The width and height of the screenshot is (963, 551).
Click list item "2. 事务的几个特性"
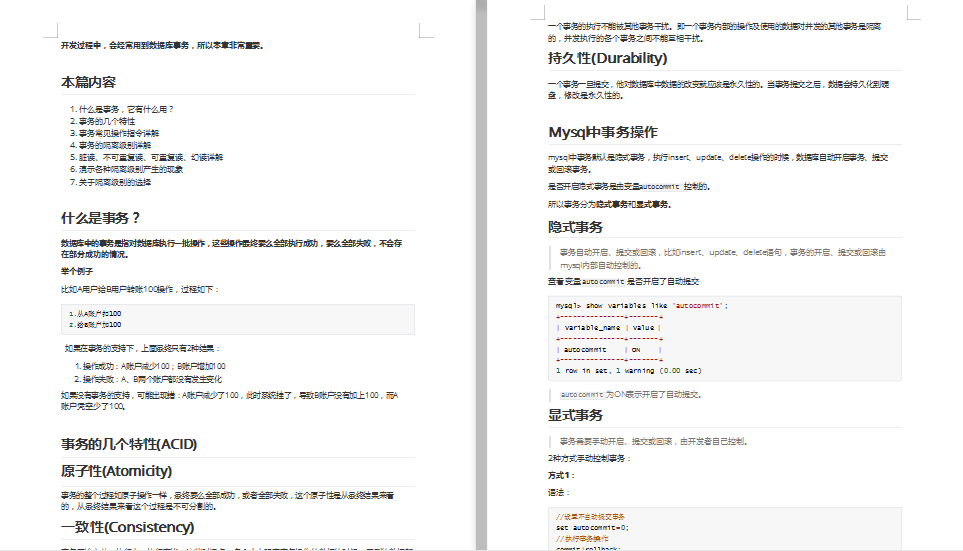tap(103, 122)
